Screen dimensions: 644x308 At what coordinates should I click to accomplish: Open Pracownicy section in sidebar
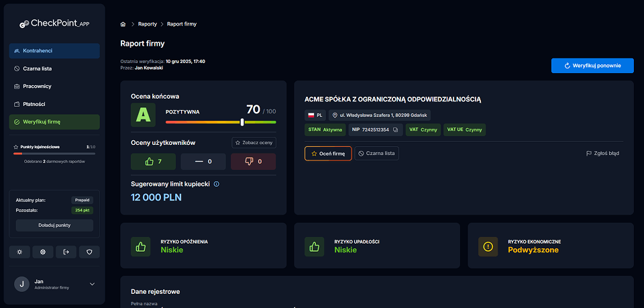pyautogui.click(x=54, y=87)
